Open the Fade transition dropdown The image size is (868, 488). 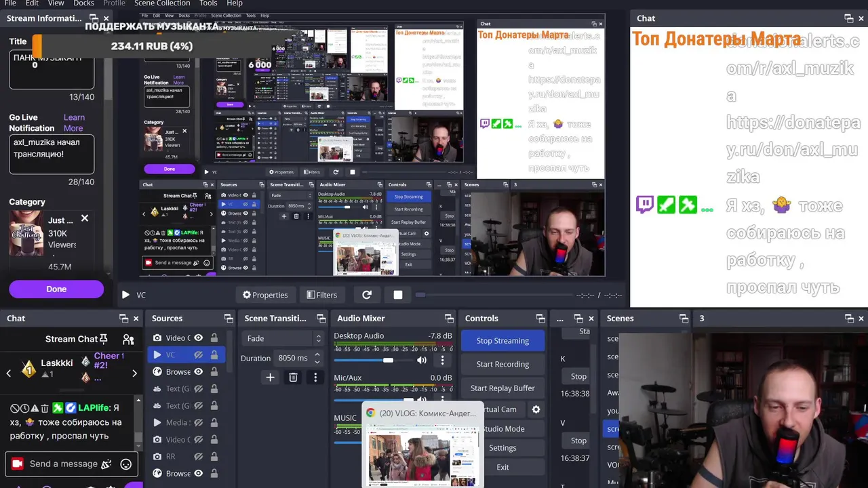[283, 338]
